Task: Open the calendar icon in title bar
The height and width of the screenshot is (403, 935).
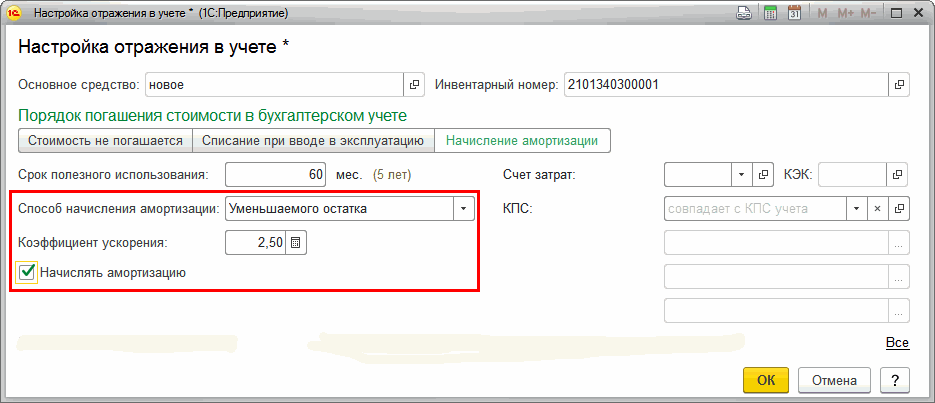Action: pos(794,14)
